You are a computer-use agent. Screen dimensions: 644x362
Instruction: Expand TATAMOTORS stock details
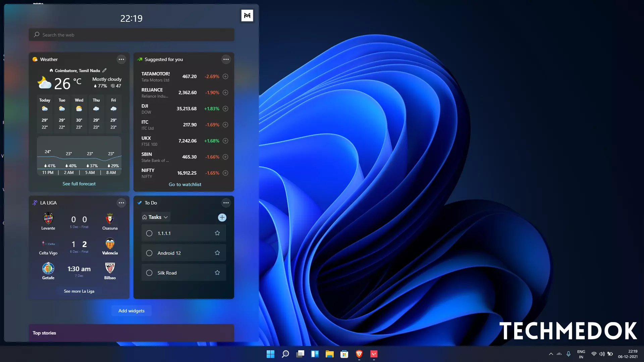tap(226, 76)
